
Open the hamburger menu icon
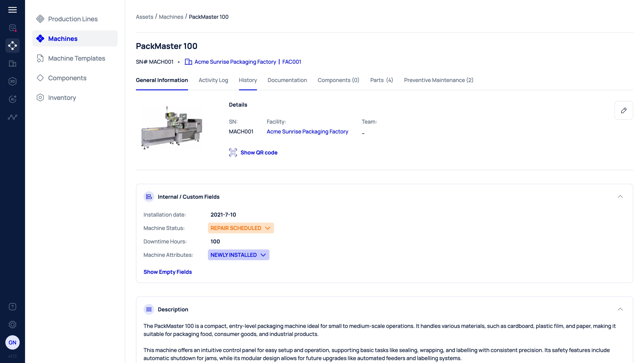point(12,10)
